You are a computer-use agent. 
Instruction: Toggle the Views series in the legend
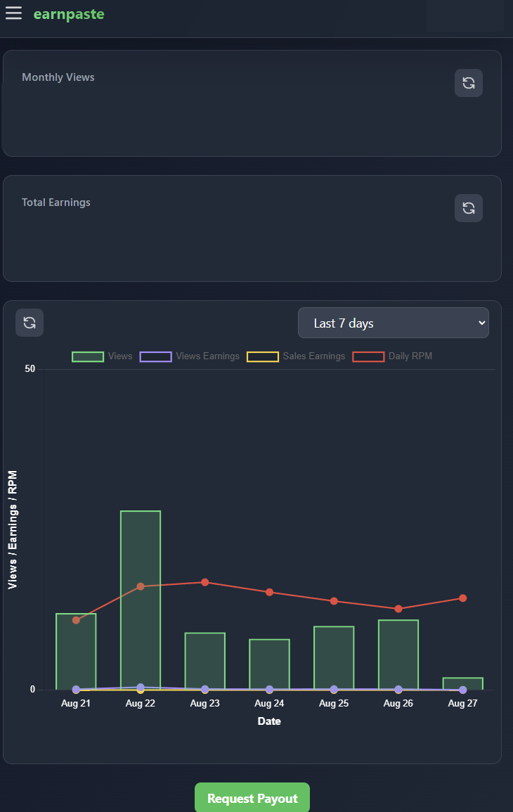102,356
